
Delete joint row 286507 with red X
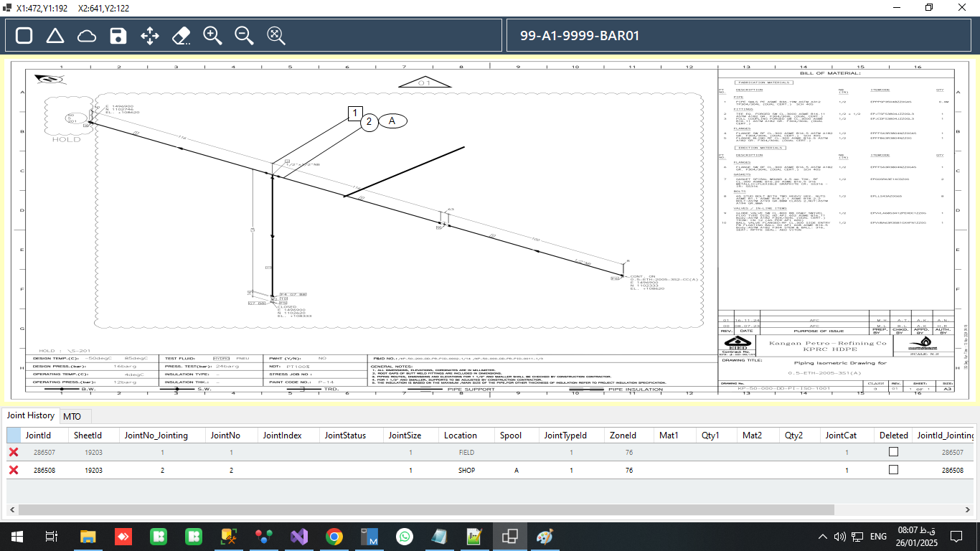tap(14, 452)
